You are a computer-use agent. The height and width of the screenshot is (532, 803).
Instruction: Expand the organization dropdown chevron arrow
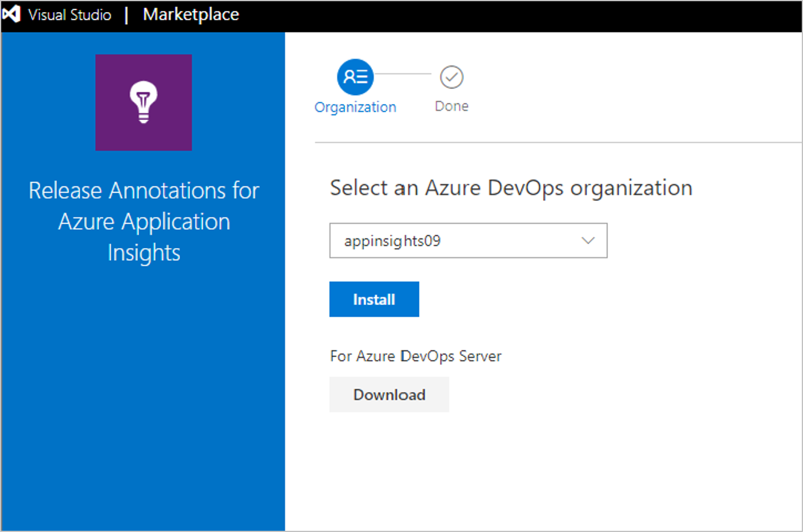(x=588, y=240)
